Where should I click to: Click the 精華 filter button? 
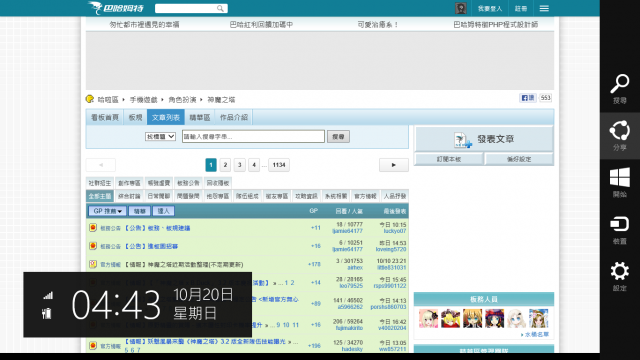[x=140, y=211]
